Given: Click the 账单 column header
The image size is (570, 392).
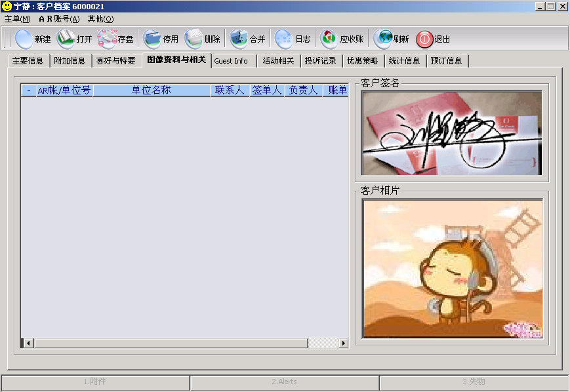Looking at the screenshot, I should tap(336, 90).
